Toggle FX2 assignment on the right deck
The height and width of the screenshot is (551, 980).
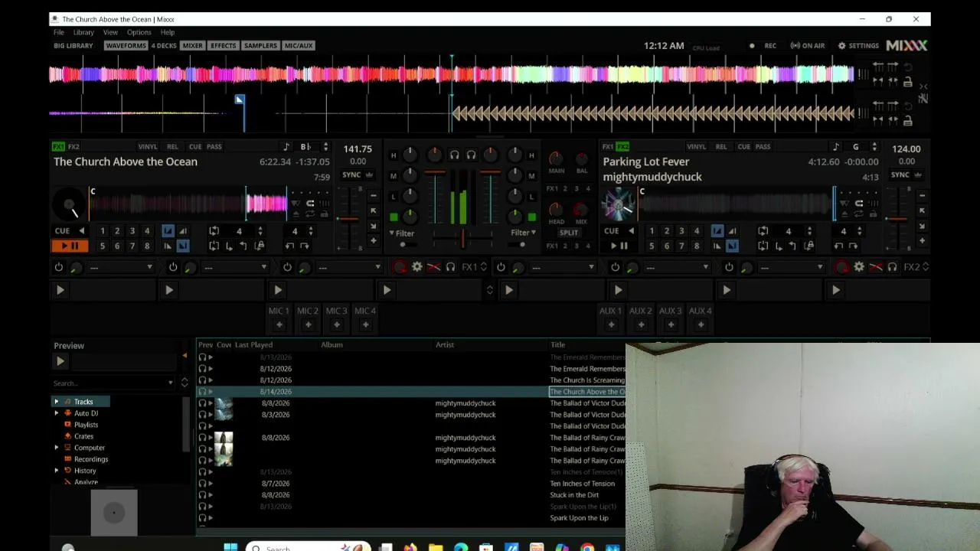[622, 147]
